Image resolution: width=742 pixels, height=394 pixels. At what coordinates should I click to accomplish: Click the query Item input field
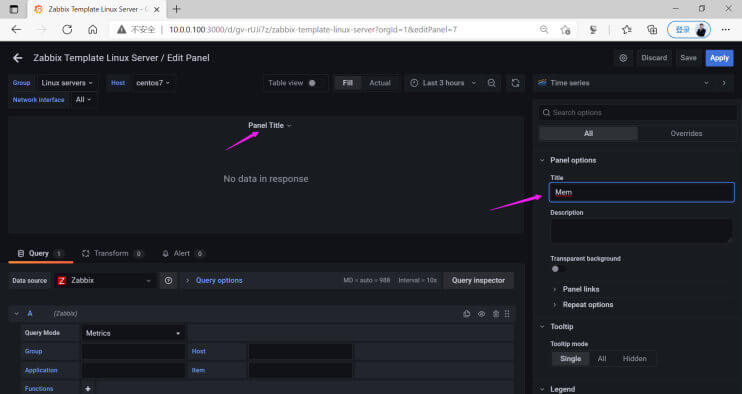pyautogui.click(x=300, y=370)
